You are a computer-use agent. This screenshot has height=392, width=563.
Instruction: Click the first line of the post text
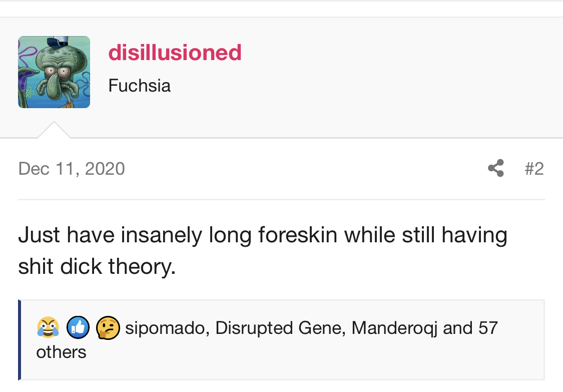pyautogui.click(x=262, y=235)
